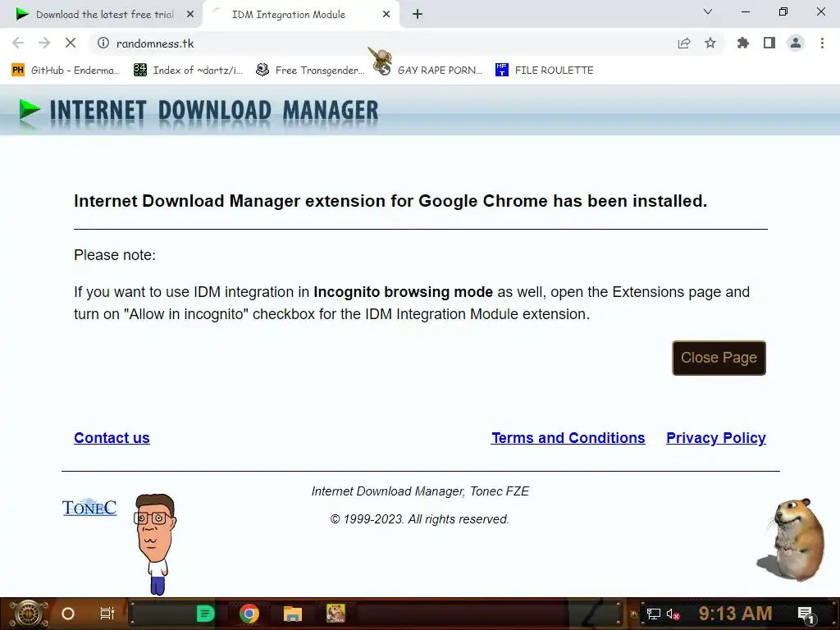Open the notification center icon
The width and height of the screenshot is (840, 630).
pyautogui.click(x=806, y=614)
